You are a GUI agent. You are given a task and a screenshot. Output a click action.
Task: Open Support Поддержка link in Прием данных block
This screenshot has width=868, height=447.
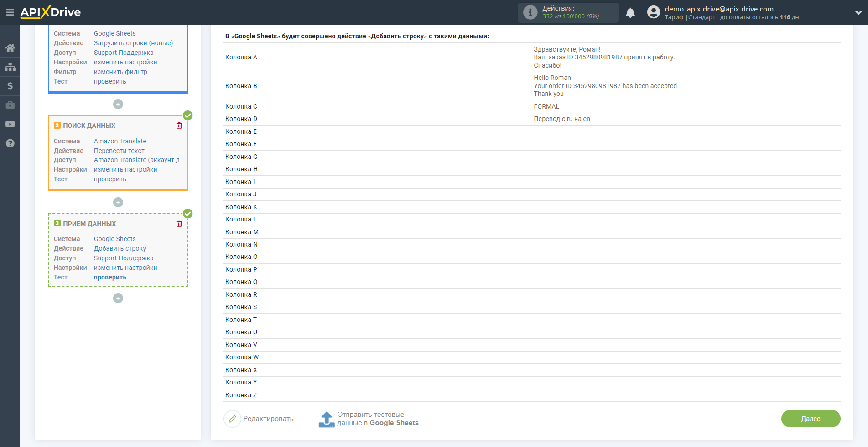click(x=124, y=258)
